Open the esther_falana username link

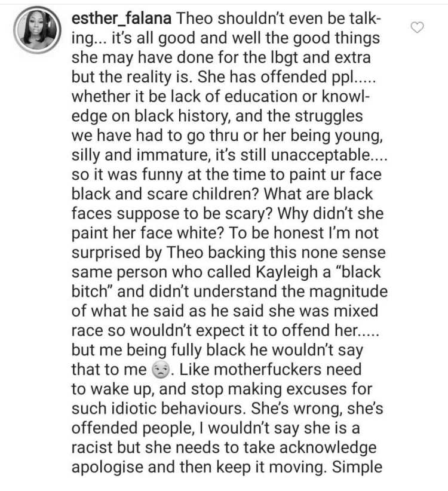coord(121,18)
